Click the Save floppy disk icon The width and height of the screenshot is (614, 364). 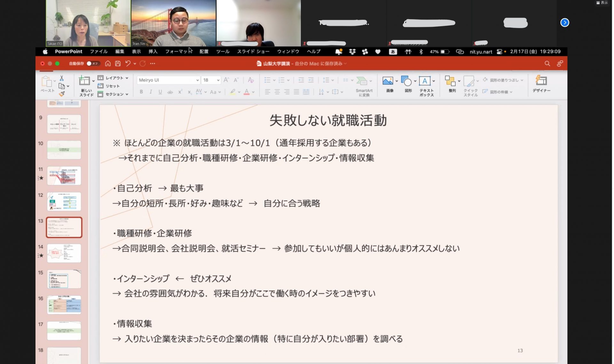tap(118, 64)
